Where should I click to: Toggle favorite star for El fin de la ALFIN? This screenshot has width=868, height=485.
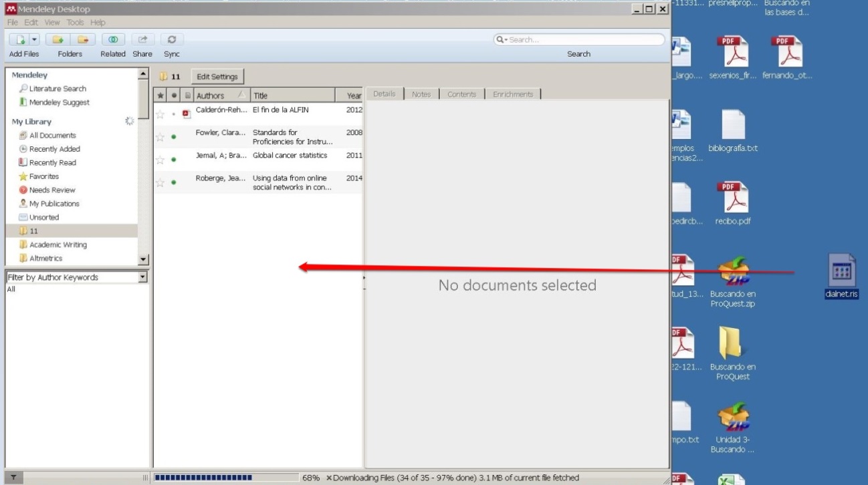pyautogui.click(x=160, y=114)
